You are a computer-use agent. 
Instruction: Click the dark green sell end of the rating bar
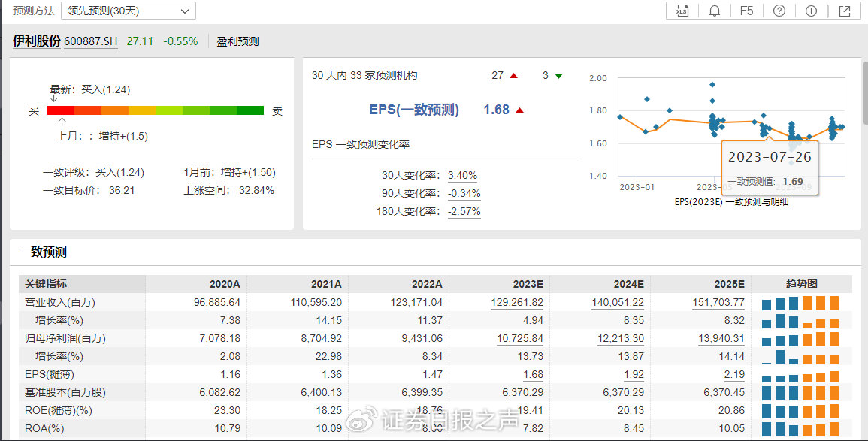pyautogui.click(x=250, y=110)
